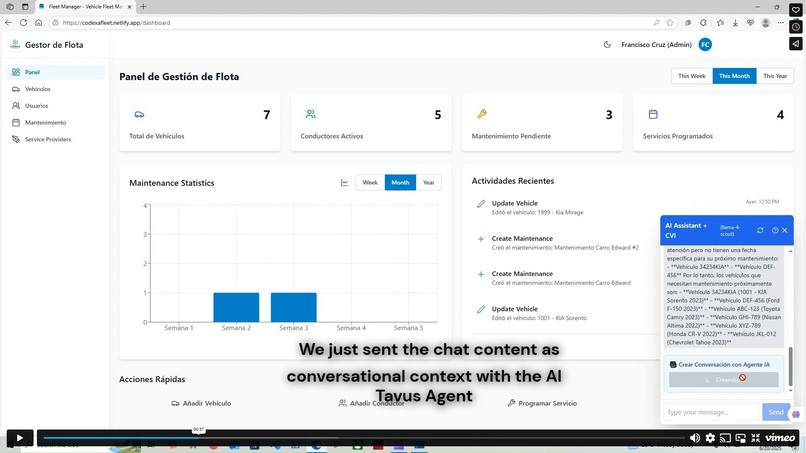Click pencil icon of KIA Sorento update
Image resolution: width=806 pixels, height=453 pixels.
(x=481, y=310)
